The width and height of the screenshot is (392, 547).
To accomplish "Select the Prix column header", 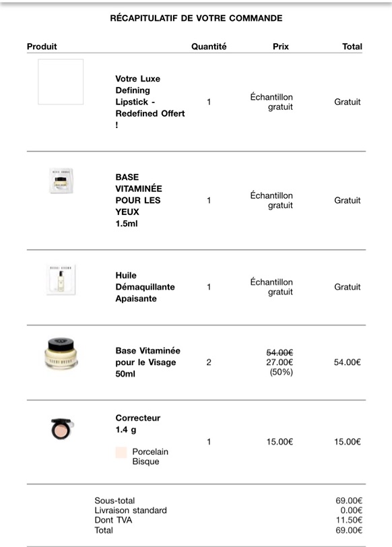I will (281, 46).
